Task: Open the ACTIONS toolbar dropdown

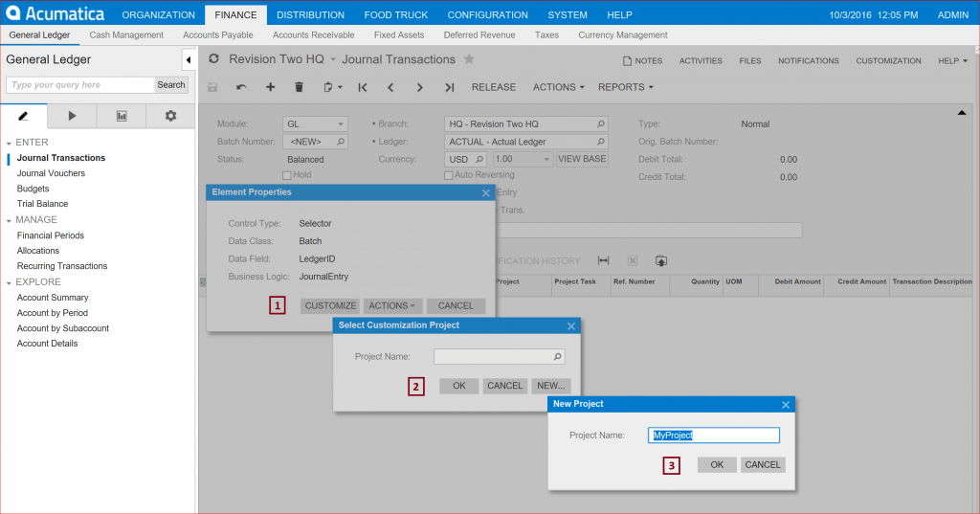Action: 558,87
